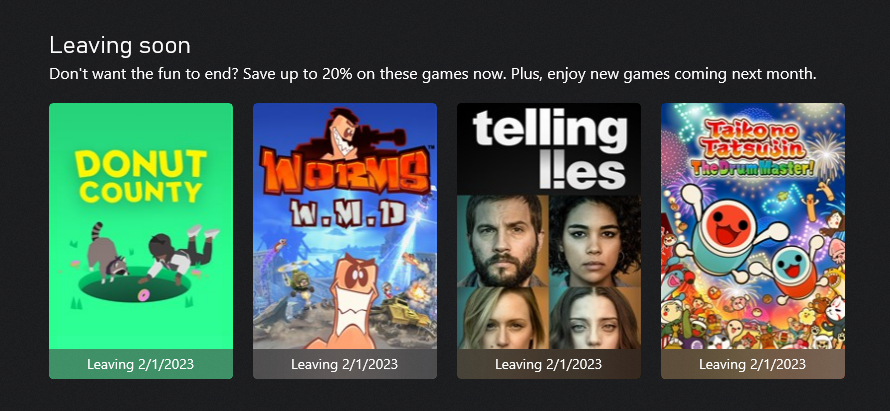
Task: Click the Donut County yellow title logo
Action: pos(141,176)
